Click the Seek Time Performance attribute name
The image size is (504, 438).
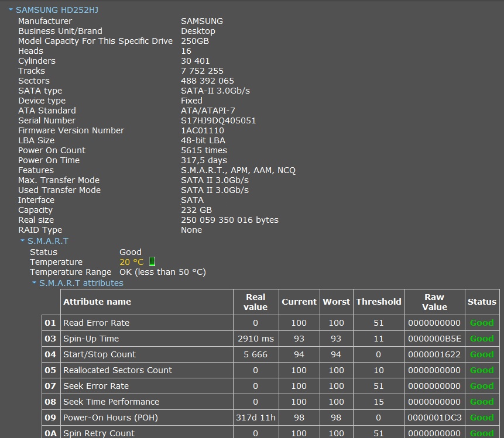pyautogui.click(x=111, y=401)
